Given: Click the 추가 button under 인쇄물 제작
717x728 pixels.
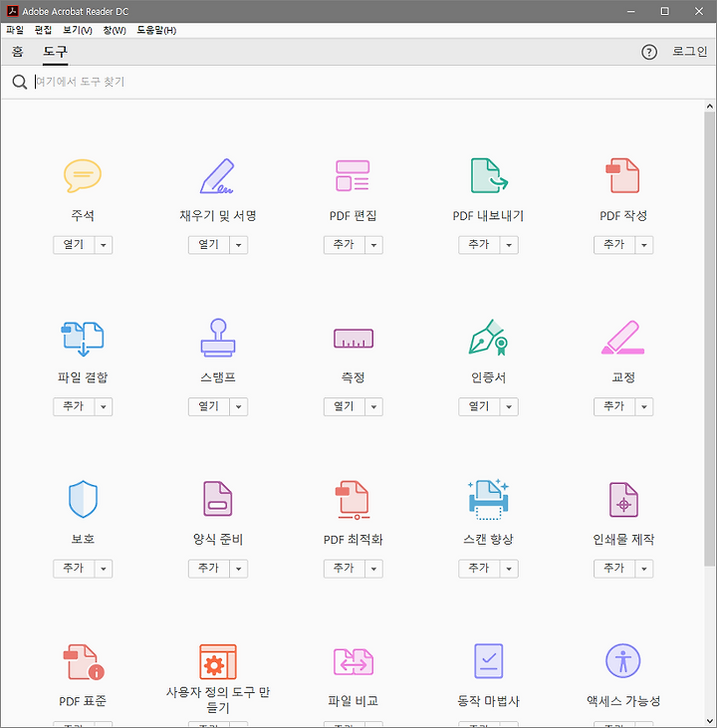Looking at the screenshot, I should pos(614,569).
